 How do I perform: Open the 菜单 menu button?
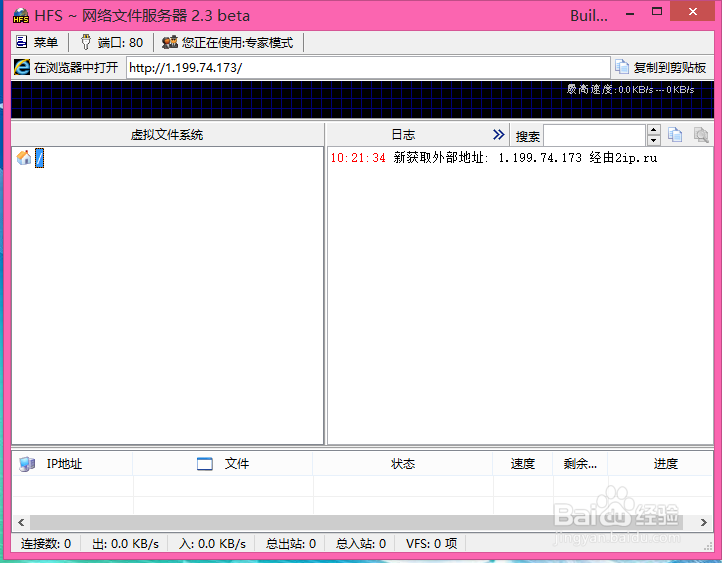pos(37,42)
